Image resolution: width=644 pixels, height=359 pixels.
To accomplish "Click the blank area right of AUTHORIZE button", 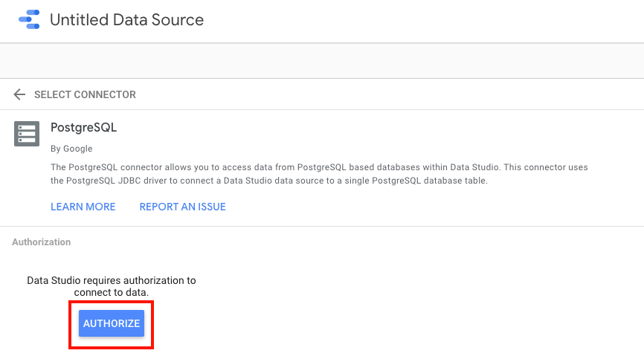I will 372,323.
